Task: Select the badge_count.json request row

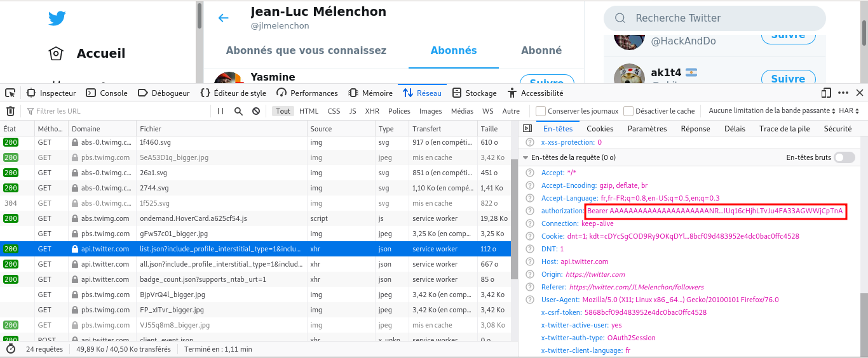Action: click(255, 279)
